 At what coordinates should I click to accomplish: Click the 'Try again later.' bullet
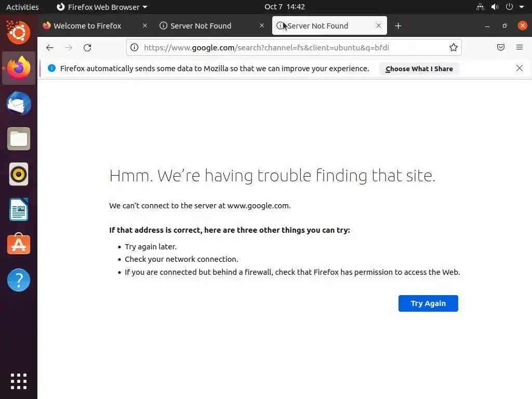pyautogui.click(x=151, y=247)
